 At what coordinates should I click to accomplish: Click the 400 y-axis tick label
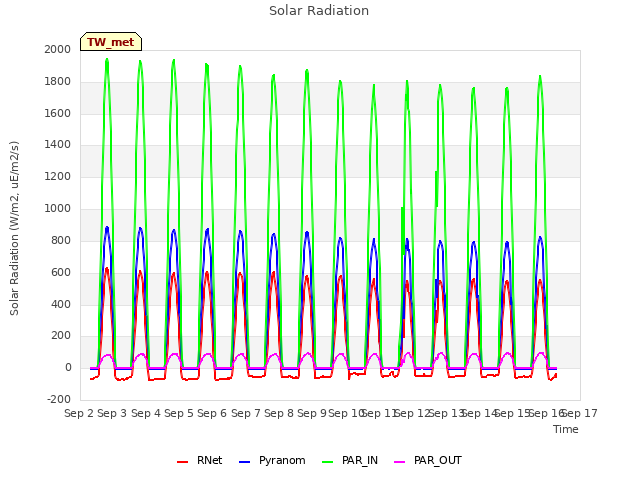pos(61,304)
